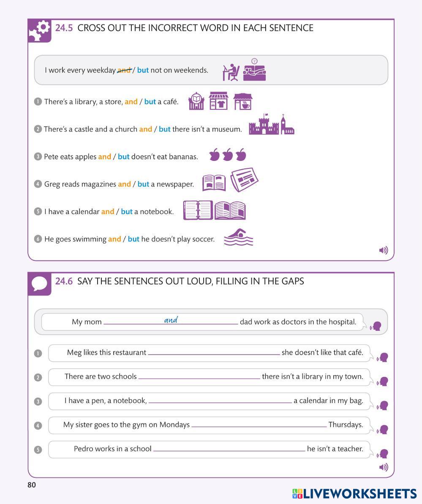422x504 pixels.
Task: Click the castle and church icon
Action: pos(271,125)
